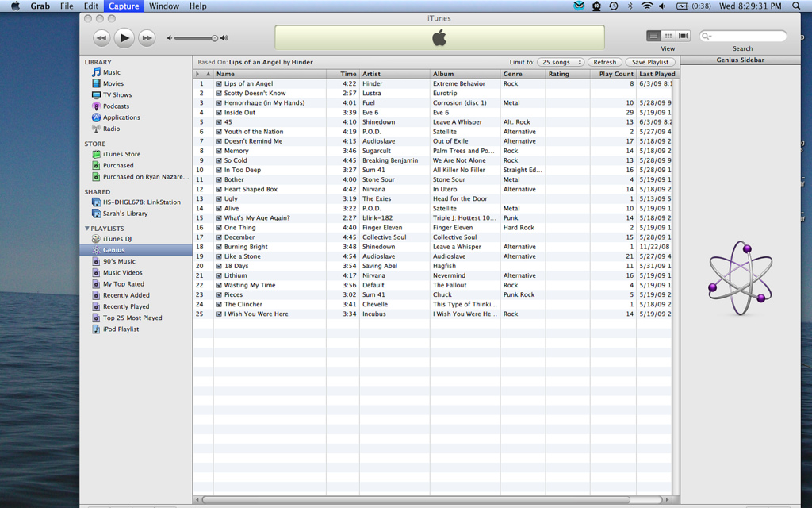Screen dimensions: 812x508
Task: Open the Podcasts library icon
Action: click(96, 106)
